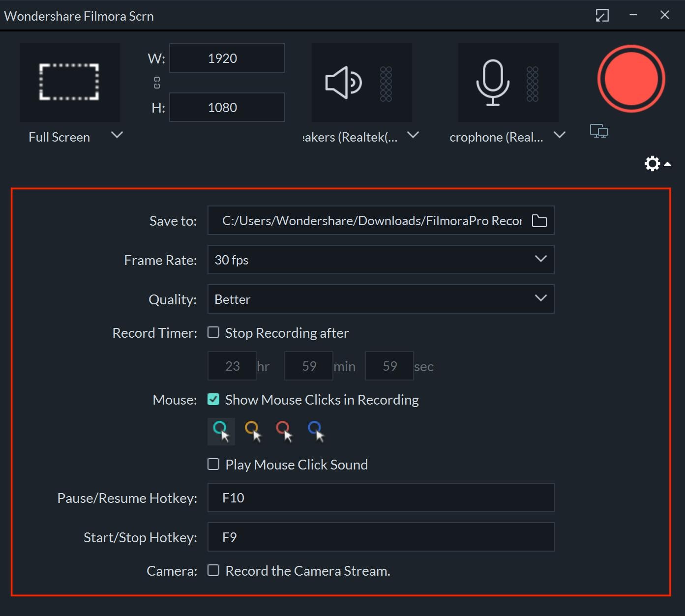This screenshot has width=685, height=616.
Task: Click the Pause/Resume Hotkey field showing F10
Action: point(381,498)
